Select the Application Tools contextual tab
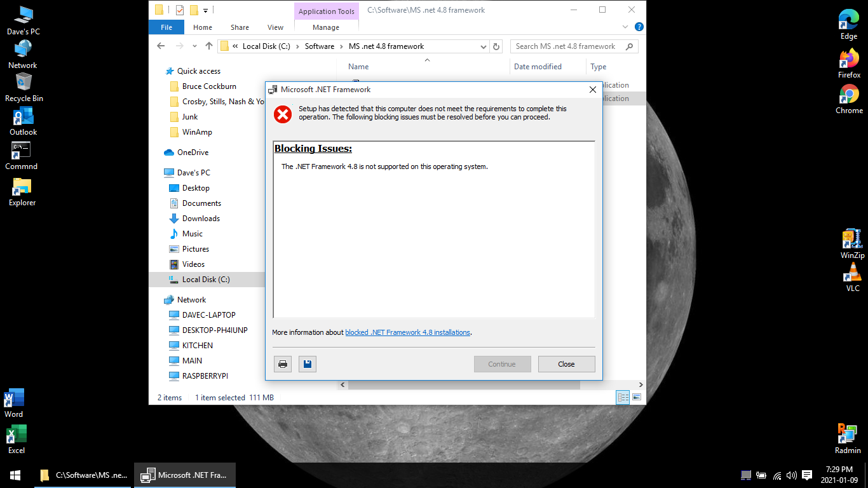Viewport: 868px width, 488px height. [326, 11]
